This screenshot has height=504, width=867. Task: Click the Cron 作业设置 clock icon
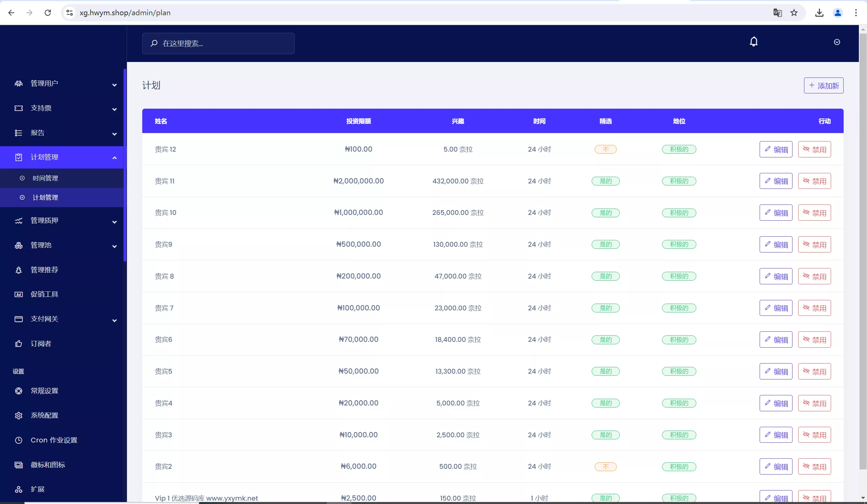pyautogui.click(x=19, y=440)
